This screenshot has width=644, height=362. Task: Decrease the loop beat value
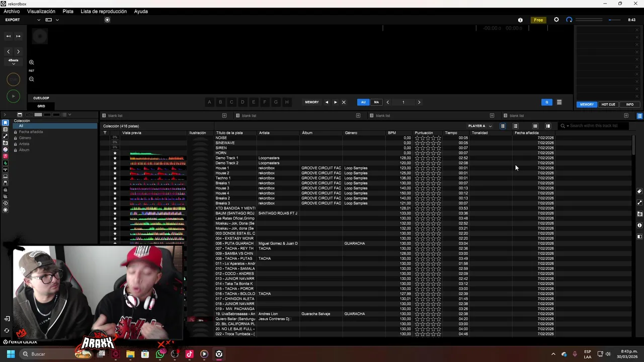point(387,102)
